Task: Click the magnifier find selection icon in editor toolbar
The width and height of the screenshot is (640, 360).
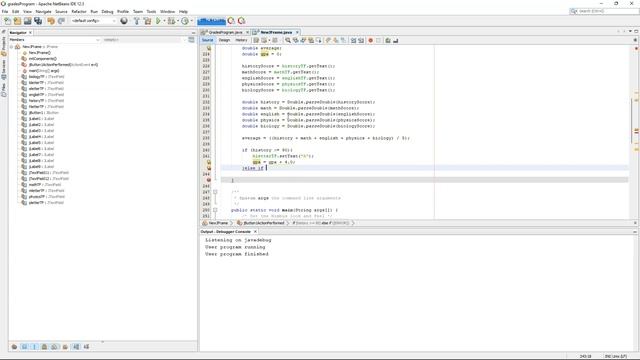Action: 288,40
